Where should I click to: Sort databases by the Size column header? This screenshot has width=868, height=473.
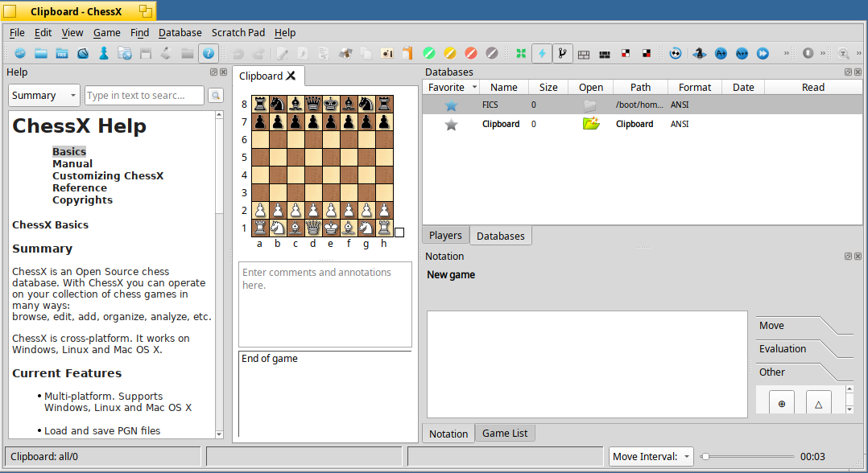click(x=548, y=87)
